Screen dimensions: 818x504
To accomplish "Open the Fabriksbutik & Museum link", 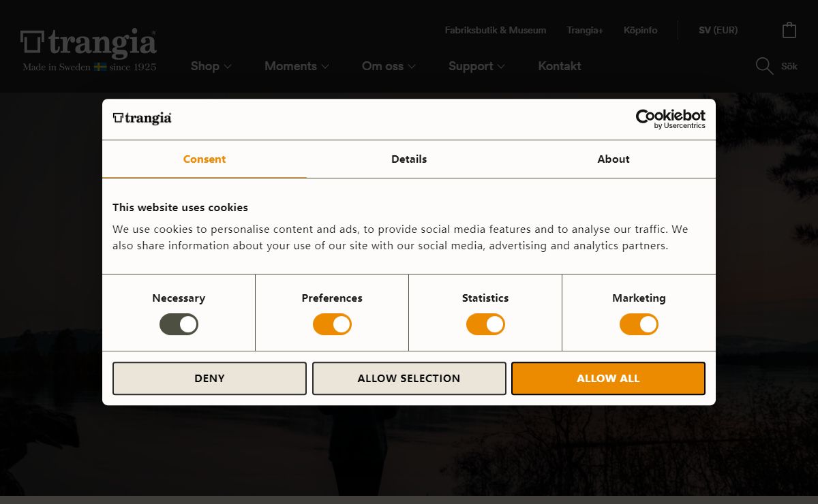I will click(496, 30).
